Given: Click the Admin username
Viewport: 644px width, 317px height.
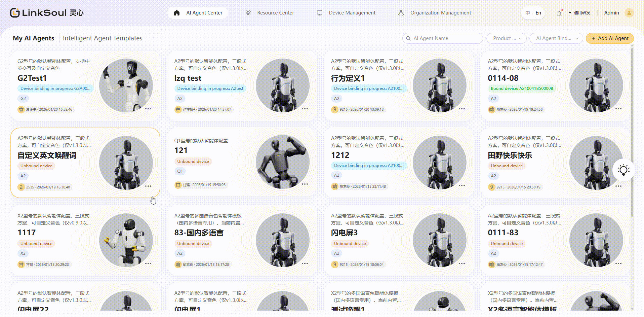Looking at the screenshot, I should (x=611, y=13).
